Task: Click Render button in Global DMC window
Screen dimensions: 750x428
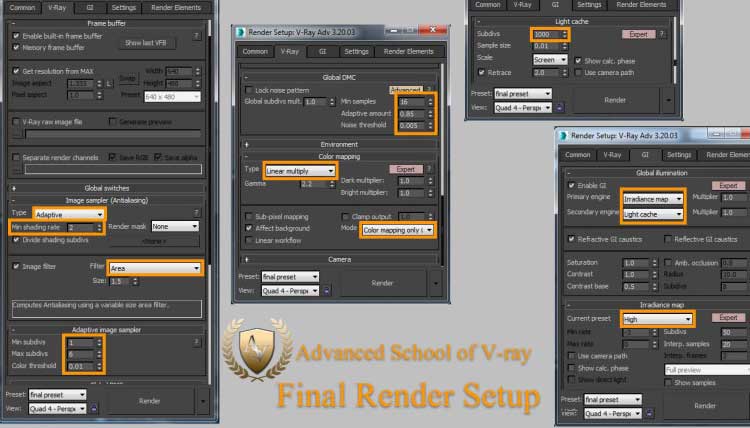Action: coord(382,283)
